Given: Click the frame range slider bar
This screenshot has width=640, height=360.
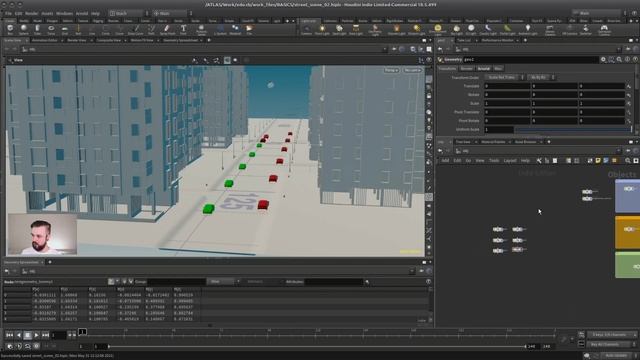Looking at the screenshot, I should 317,346.
